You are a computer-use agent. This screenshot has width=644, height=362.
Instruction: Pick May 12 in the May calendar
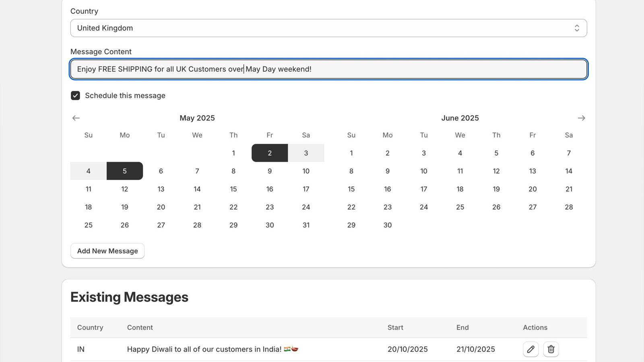coord(125,189)
